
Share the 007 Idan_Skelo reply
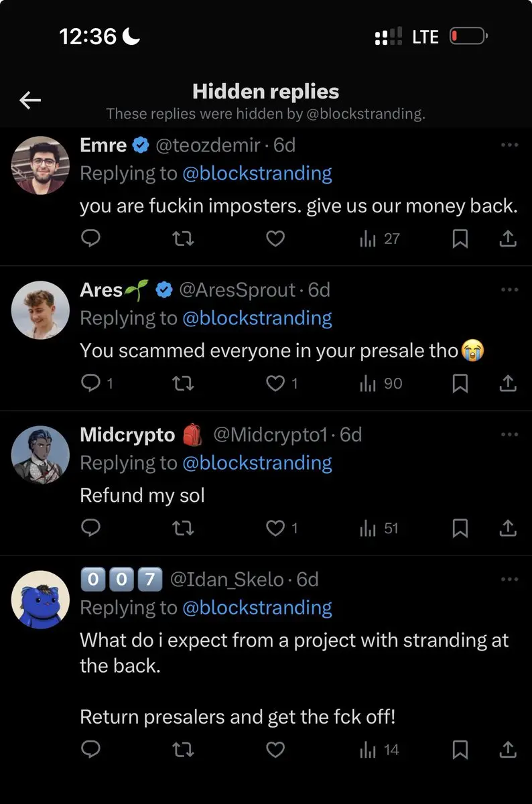[x=509, y=750]
